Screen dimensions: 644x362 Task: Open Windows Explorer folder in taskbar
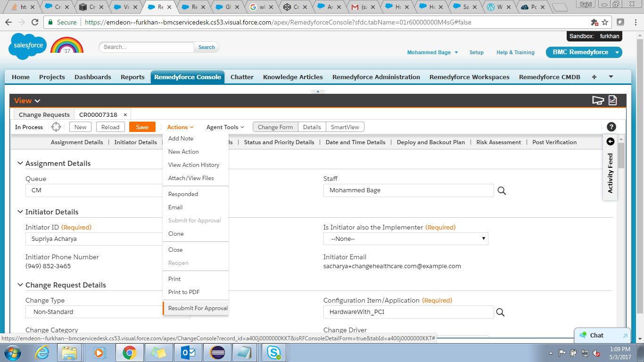pyautogui.click(x=69, y=352)
